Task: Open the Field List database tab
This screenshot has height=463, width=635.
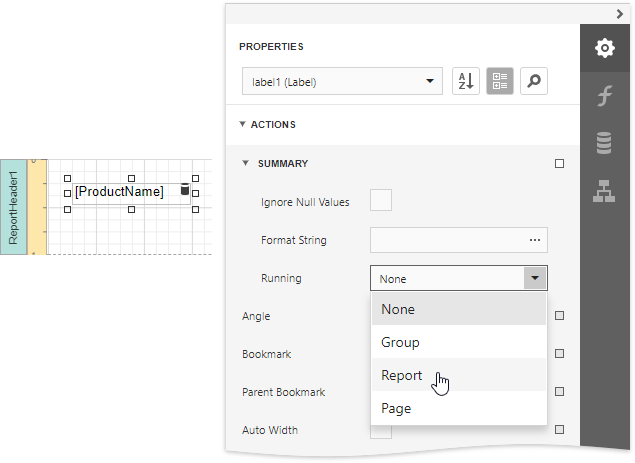Action: (604, 144)
